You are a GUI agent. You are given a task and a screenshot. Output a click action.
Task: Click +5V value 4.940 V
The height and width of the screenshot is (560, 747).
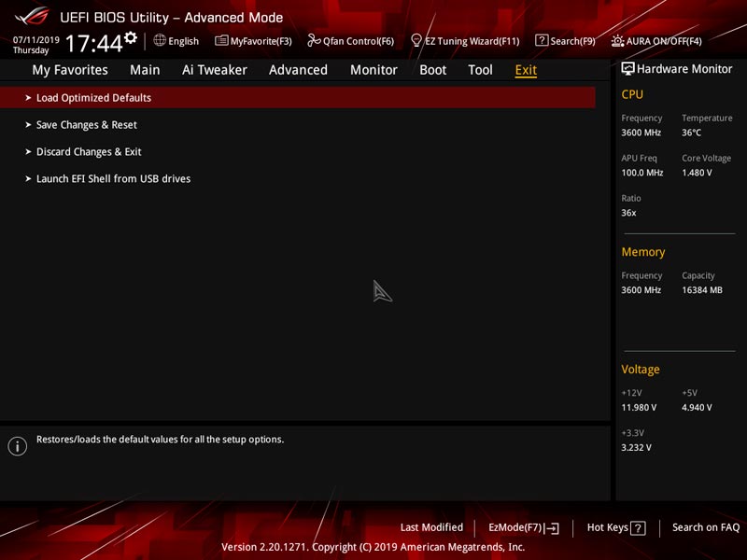[x=697, y=408]
